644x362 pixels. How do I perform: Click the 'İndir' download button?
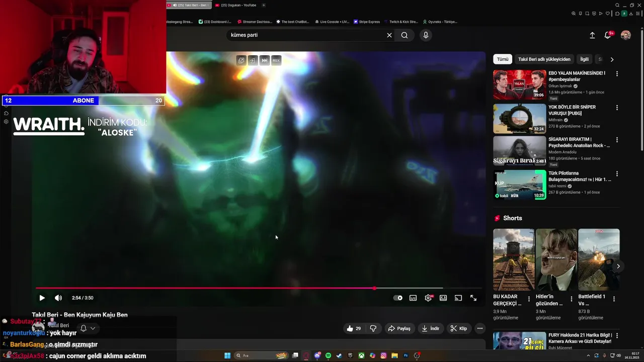point(430,328)
